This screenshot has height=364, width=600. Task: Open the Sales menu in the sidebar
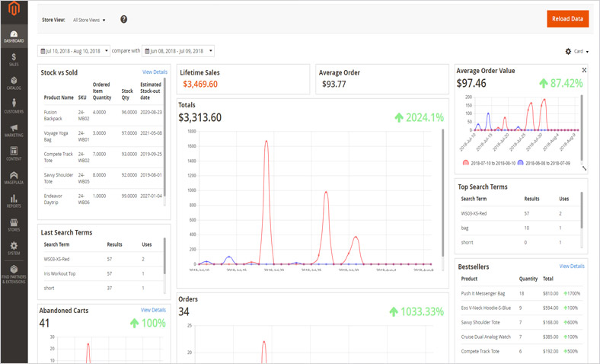click(14, 59)
